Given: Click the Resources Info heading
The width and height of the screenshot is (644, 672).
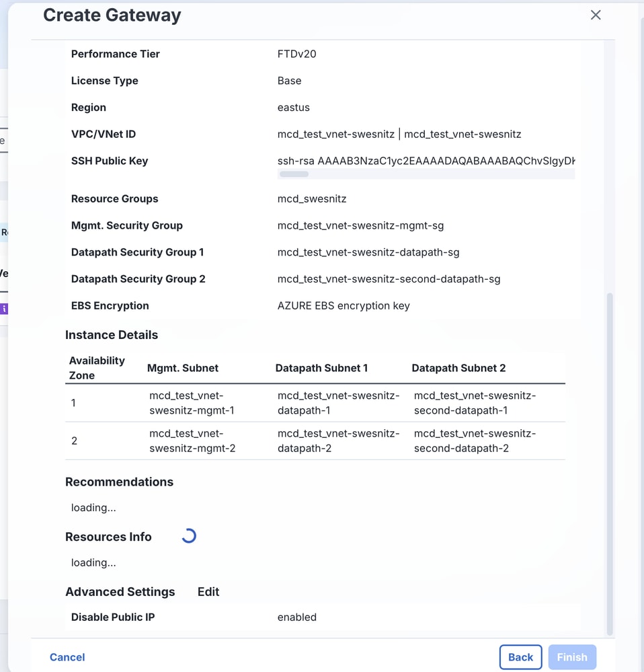Looking at the screenshot, I should point(108,537).
